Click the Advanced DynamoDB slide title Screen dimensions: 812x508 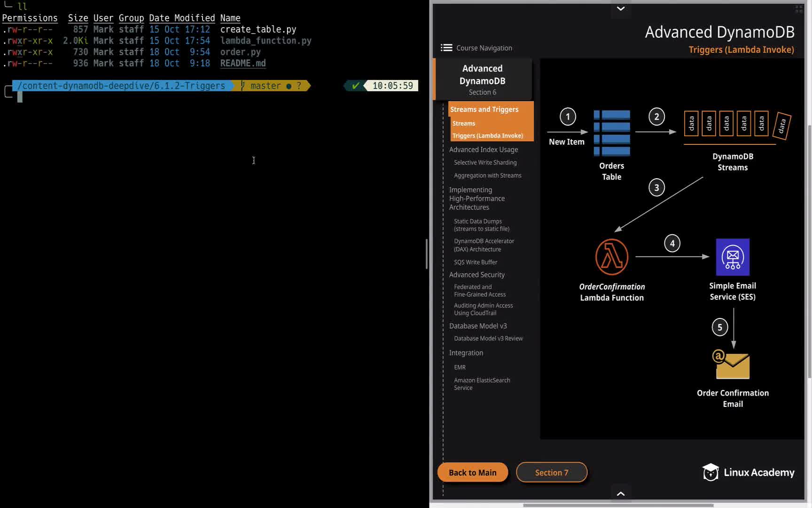click(719, 32)
